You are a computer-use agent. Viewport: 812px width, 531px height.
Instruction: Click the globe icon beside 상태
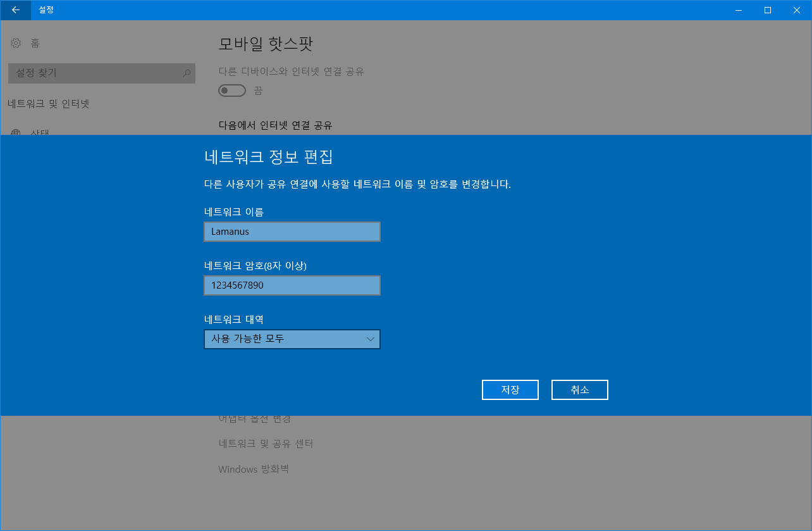pyautogui.click(x=16, y=133)
